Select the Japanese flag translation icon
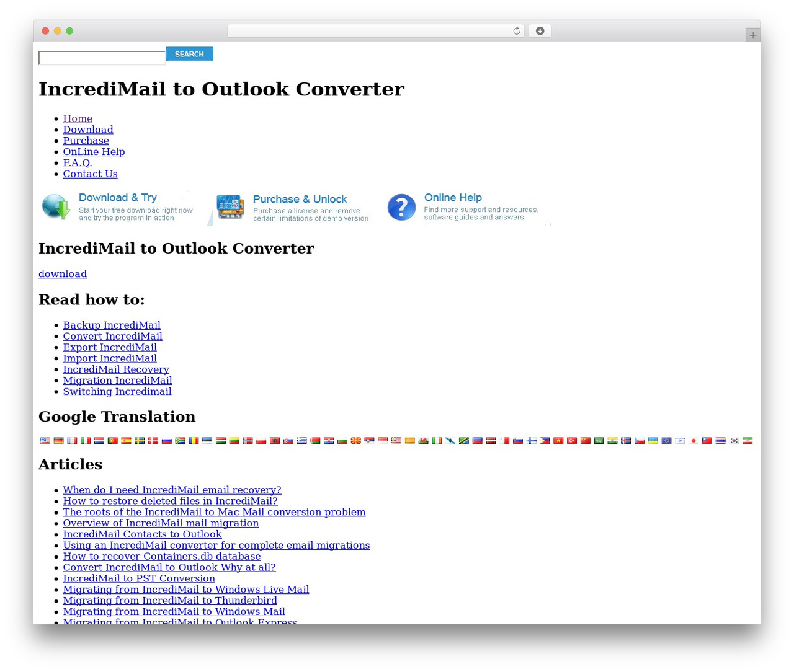 point(694,441)
